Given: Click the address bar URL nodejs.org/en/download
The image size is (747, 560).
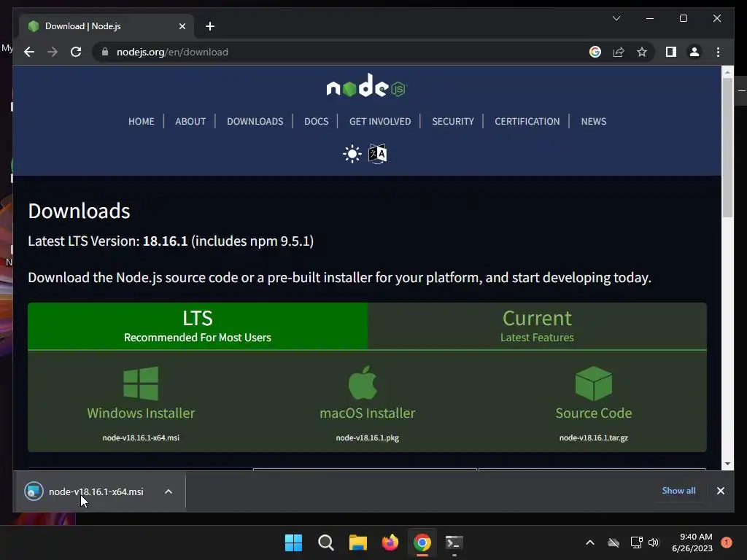Looking at the screenshot, I should click(172, 52).
